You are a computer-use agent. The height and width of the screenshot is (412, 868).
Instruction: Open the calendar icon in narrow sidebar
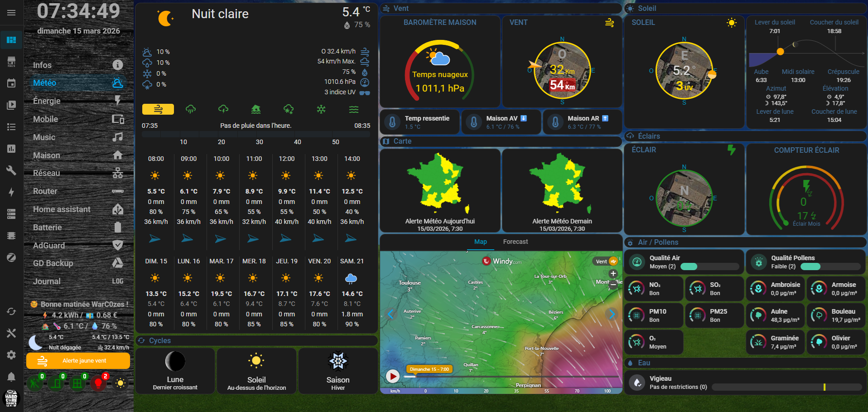11,83
